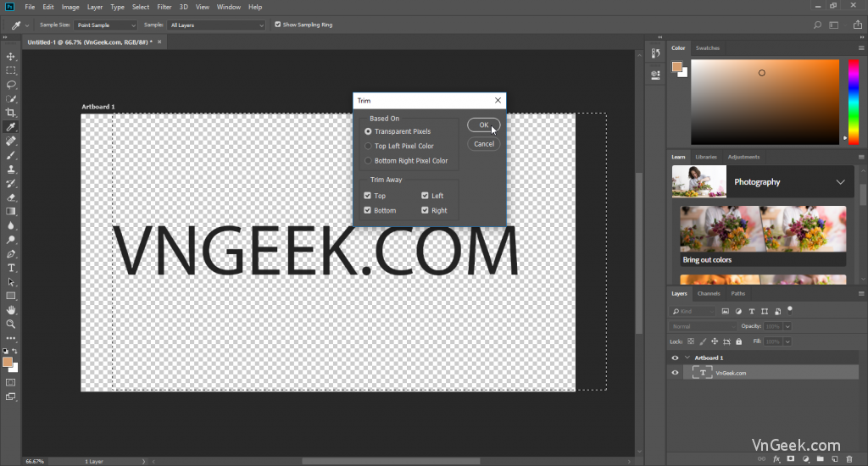Add layer style fx icon
This screenshot has width=868, height=466.
[776, 459]
